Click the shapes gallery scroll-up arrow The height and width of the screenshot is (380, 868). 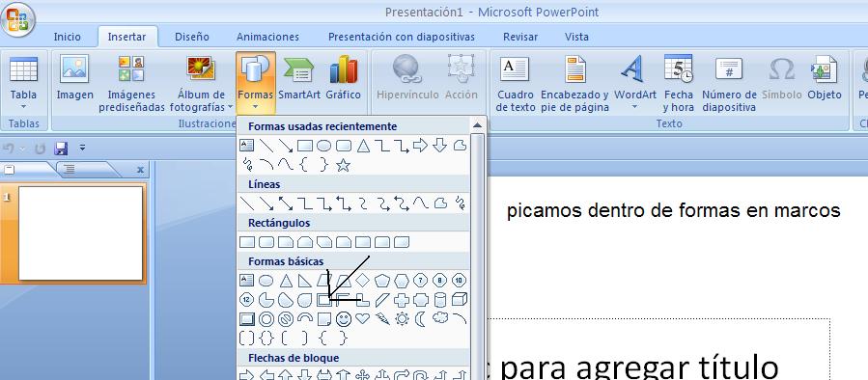[x=477, y=126]
